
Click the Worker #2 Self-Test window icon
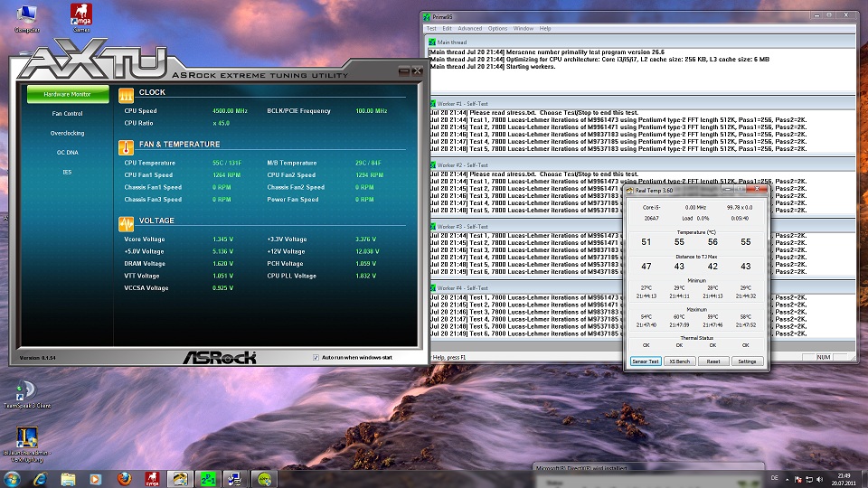coord(432,164)
